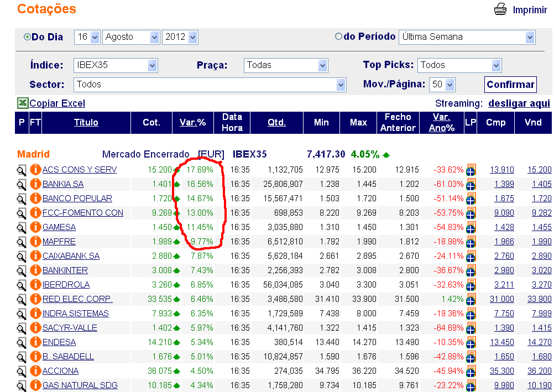Sort by the Título column header
Image resolution: width=554 pixels, height=392 pixels.
(86, 123)
